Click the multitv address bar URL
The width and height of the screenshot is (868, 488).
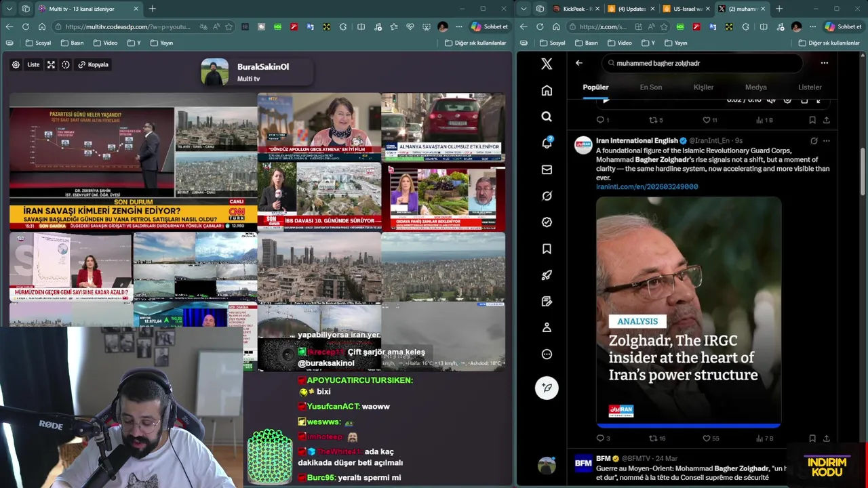(x=128, y=26)
